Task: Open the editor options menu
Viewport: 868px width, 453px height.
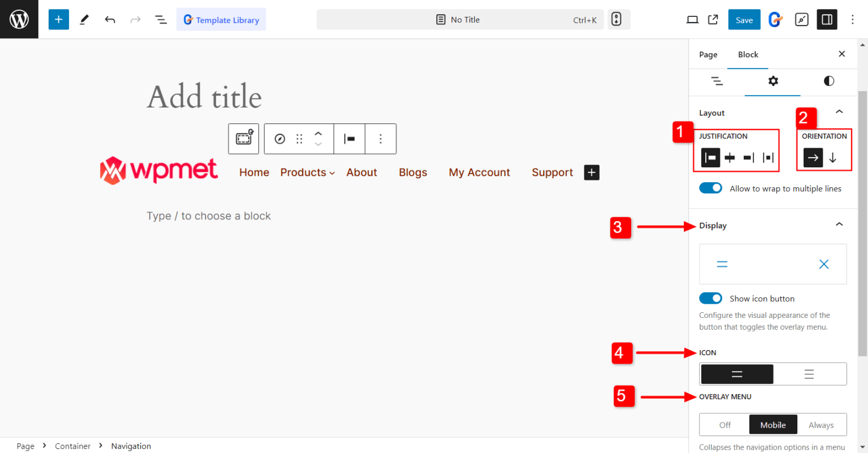Action: [x=852, y=19]
